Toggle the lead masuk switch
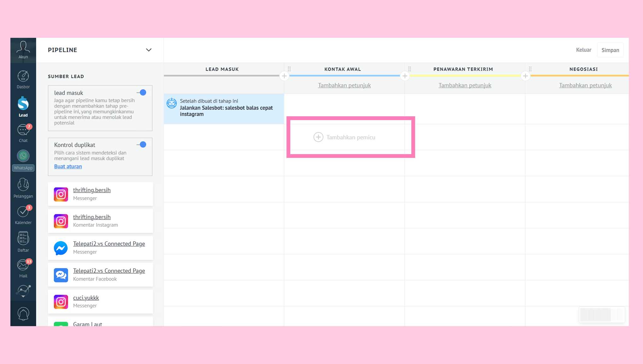The height and width of the screenshot is (364, 643). tap(142, 93)
